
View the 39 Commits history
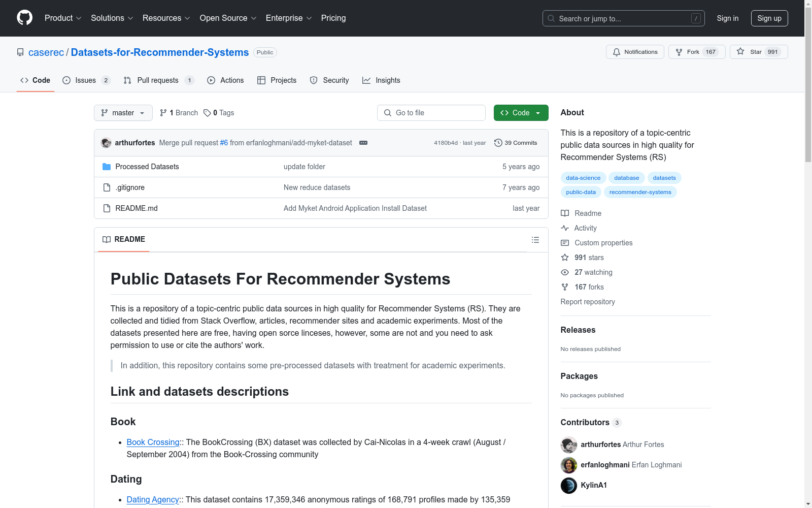[516, 143]
